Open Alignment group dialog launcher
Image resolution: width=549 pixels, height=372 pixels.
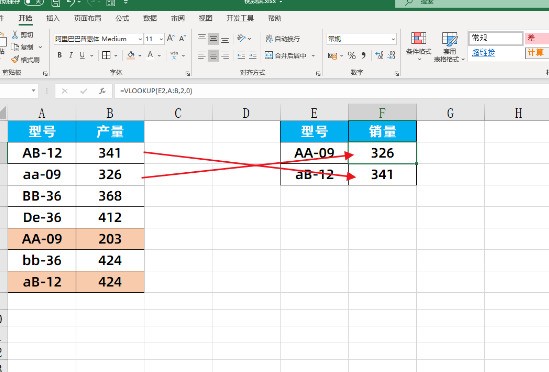(x=318, y=73)
